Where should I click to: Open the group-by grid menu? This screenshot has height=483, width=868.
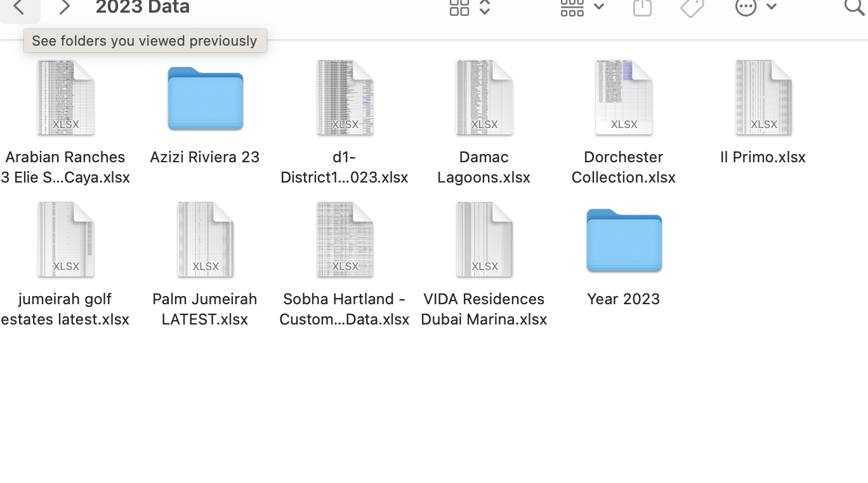(572, 8)
